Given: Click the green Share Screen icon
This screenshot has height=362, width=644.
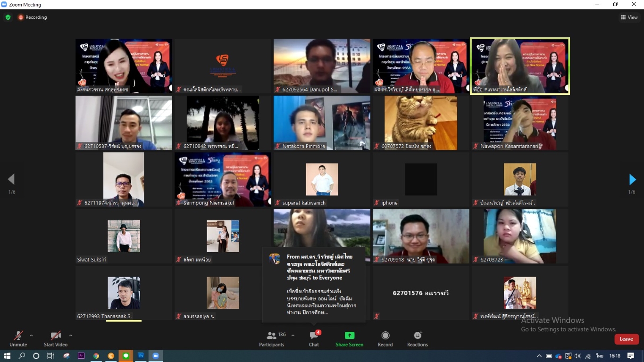Looking at the screenshot, I should (349, 336).
